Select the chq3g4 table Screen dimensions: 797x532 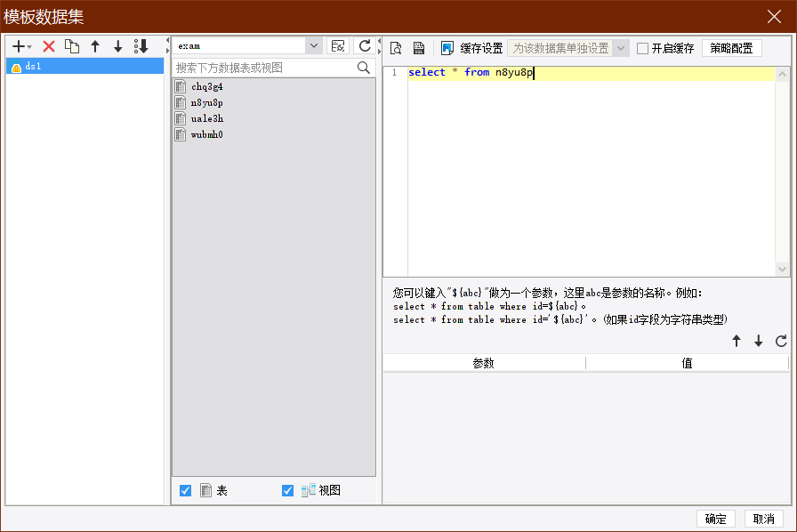[x=206, y=87]
